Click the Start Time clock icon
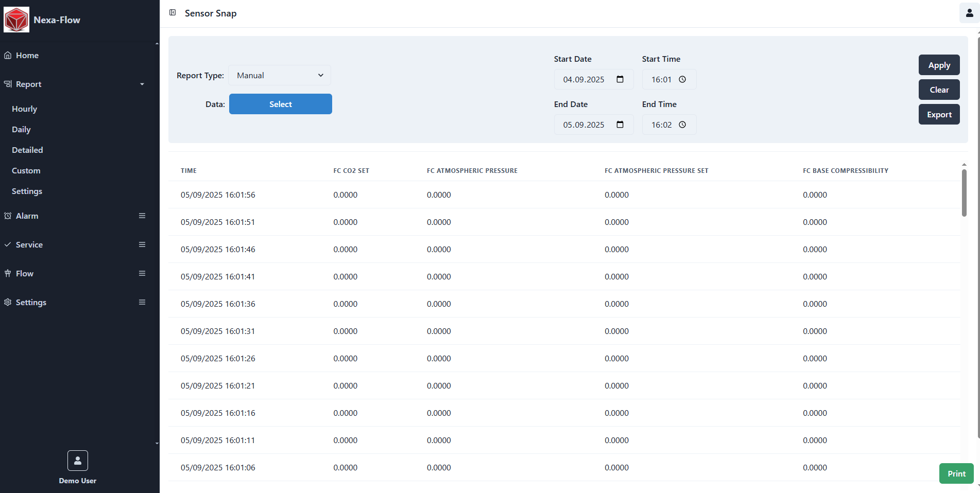 682,79
